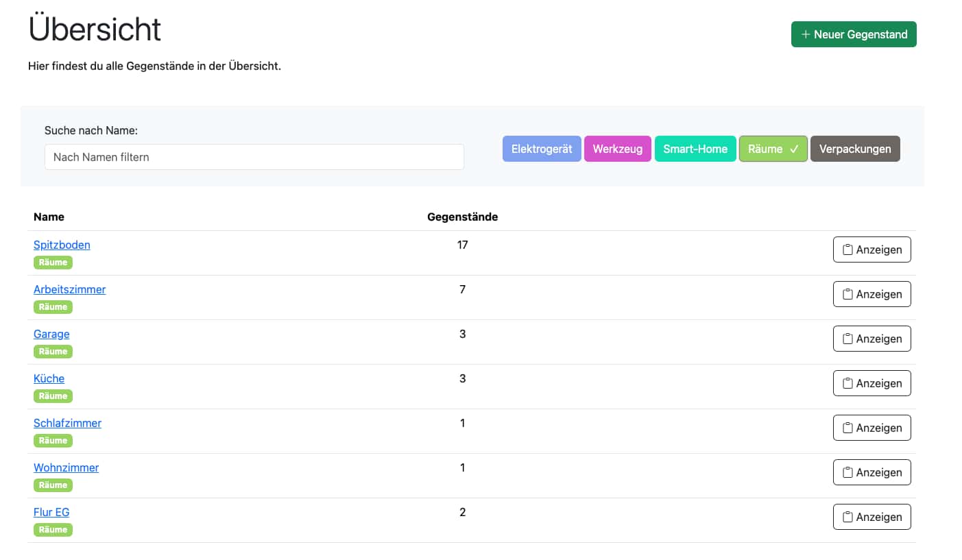This screenshot has width=962, height=560.
Task: Click the Räume badge under Arbeitszimmer
Action: coord(53,307)
